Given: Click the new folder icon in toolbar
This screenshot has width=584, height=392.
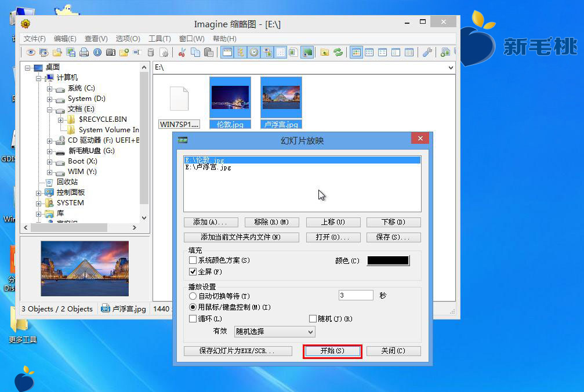Looking at the screenshot, I should [124, 53].
